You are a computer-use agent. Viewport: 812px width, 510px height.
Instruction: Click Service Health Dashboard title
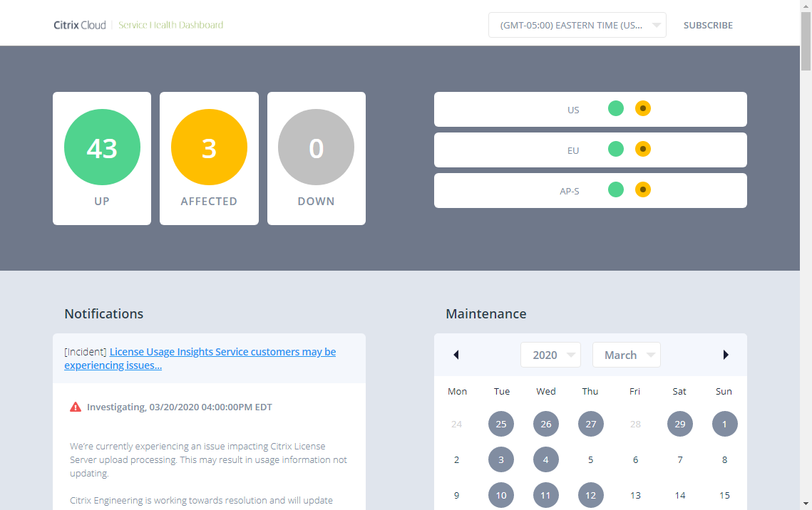pyautogui.click(x=171, y=25)
